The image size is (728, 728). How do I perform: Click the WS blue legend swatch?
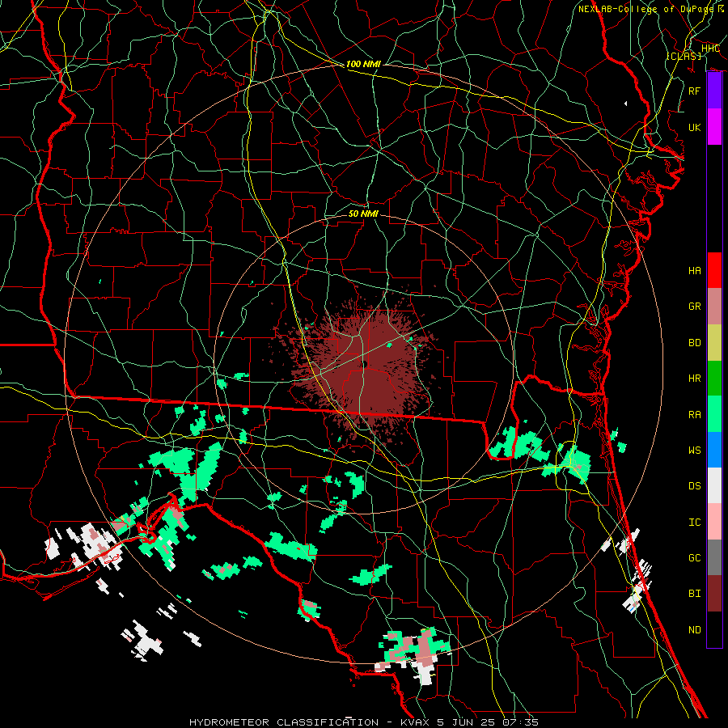tap(714, 450)
